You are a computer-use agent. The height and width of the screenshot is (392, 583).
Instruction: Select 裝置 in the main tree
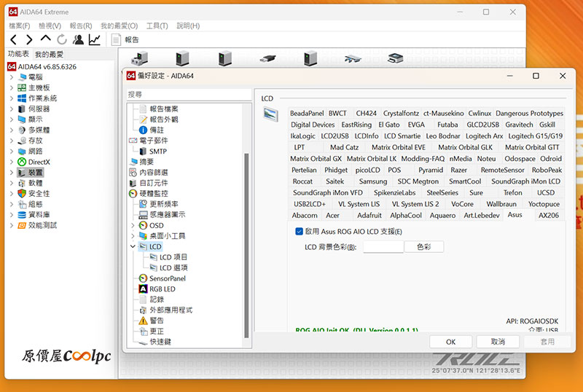click(x=36, y=172)
